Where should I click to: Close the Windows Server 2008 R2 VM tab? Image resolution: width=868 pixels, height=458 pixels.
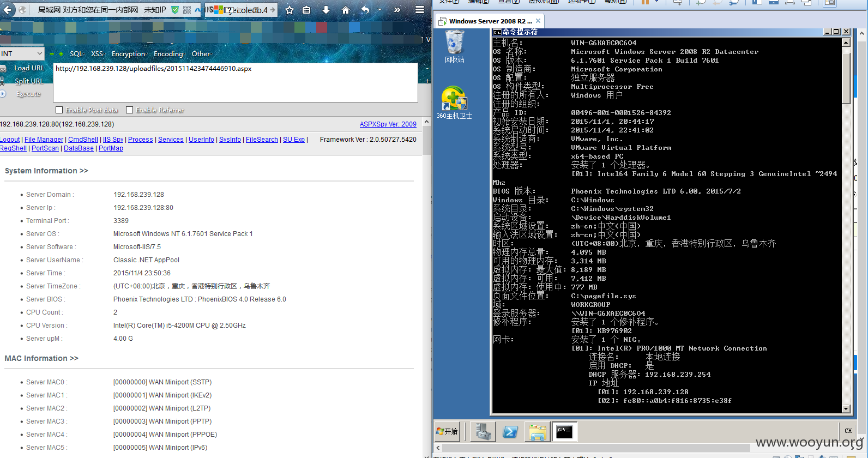pyautogui.click(x=538, y=21)
